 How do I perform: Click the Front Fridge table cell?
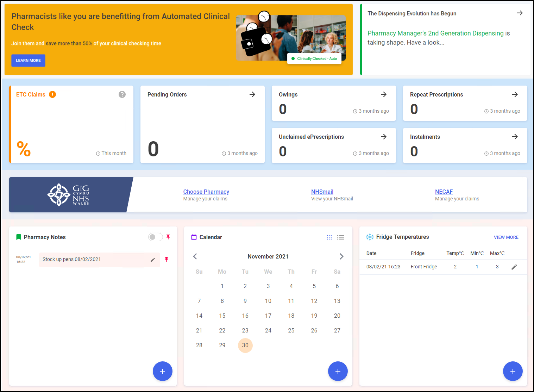point(424,267)
